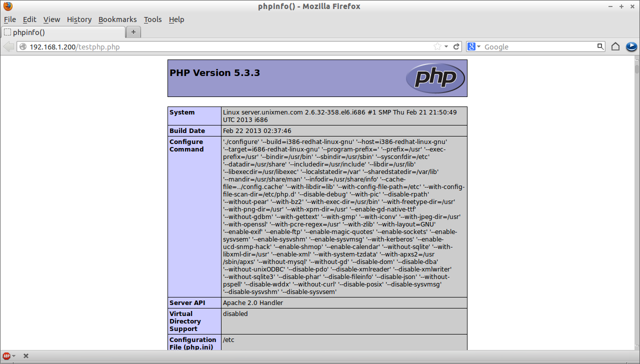Click the Feb 22 2013 02:37:46 value
The width and height of the screenshot is (640, 364).
(257, 131)
